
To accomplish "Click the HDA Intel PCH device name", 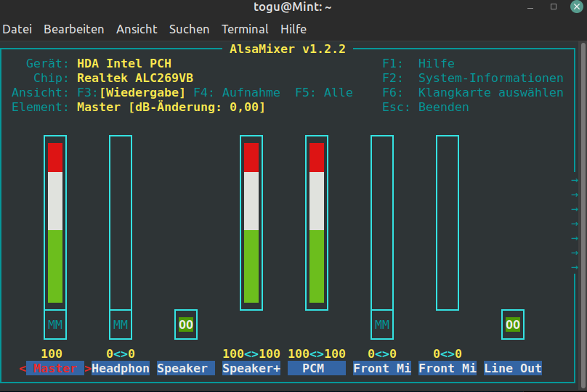I will coord(124,64).
